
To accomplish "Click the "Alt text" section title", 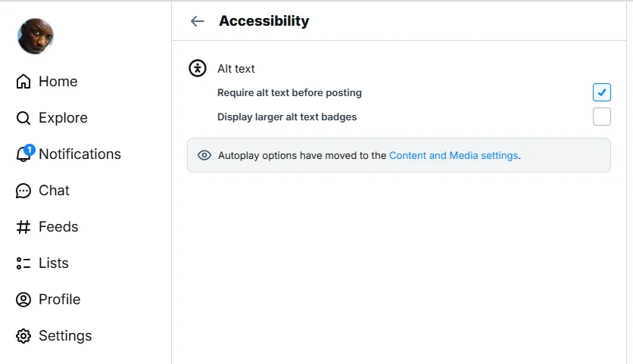I will pos(236,69).
